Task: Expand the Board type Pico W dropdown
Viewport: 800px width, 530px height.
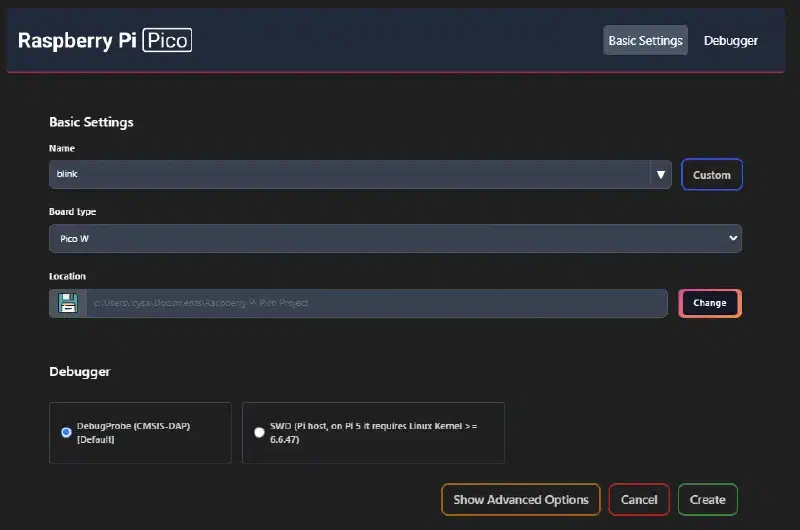Action: point(395,238)
